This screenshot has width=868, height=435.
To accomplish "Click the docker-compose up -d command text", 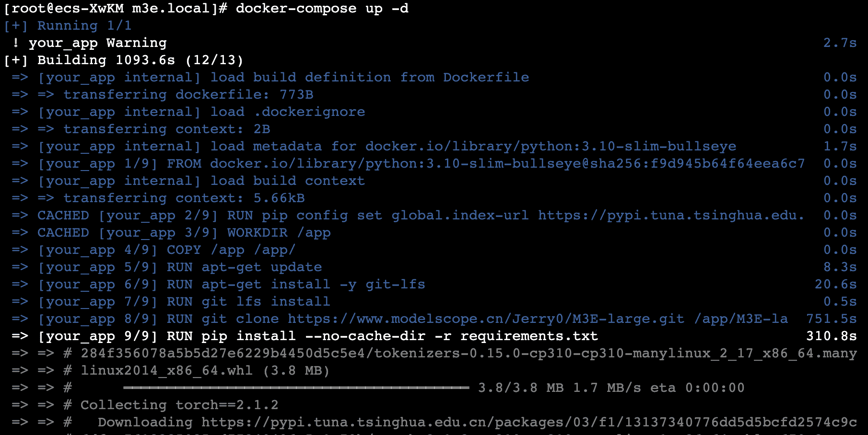I will [x=322, y=9].
